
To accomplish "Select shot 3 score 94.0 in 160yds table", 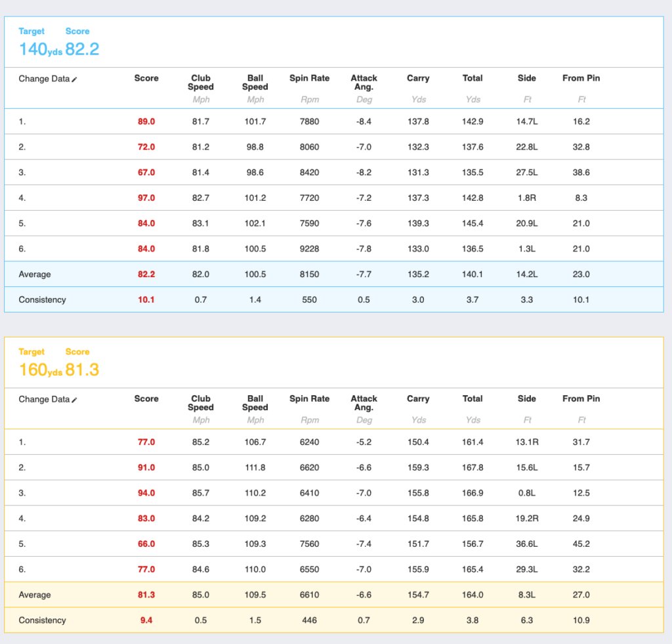I will pos(146,493).
